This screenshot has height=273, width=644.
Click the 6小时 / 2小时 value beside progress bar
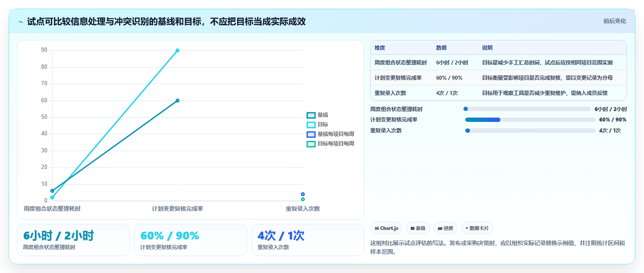click(x=610, y=109)
